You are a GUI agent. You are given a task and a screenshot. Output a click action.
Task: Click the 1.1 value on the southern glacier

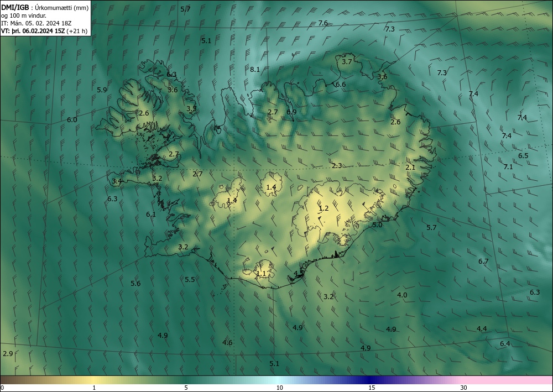coord(262,274)
